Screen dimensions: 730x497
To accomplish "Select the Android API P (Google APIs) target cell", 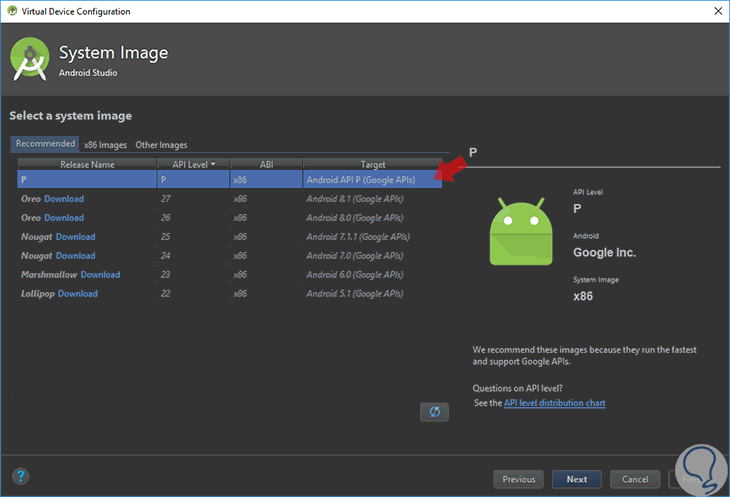I will pyautogui.click(x=372, y=180).
